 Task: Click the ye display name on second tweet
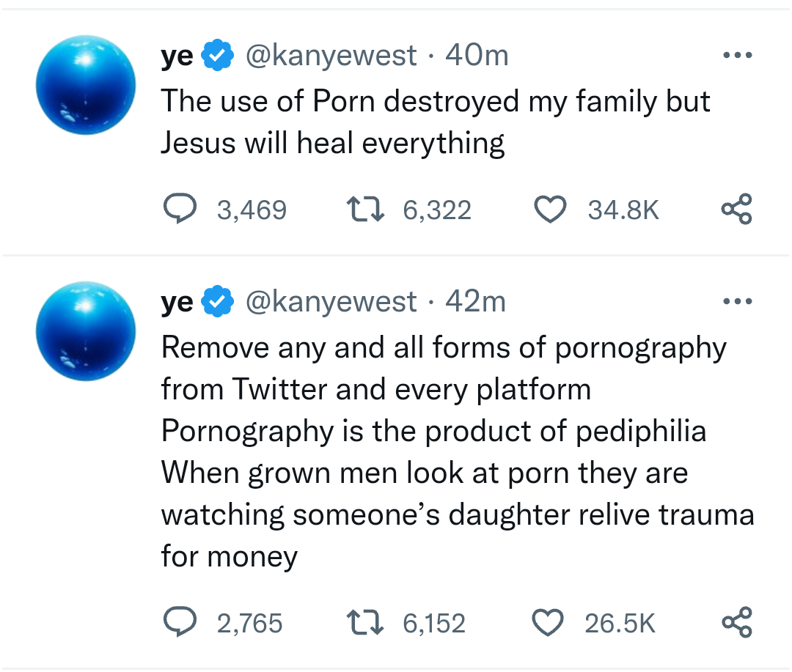coord(177,303)
